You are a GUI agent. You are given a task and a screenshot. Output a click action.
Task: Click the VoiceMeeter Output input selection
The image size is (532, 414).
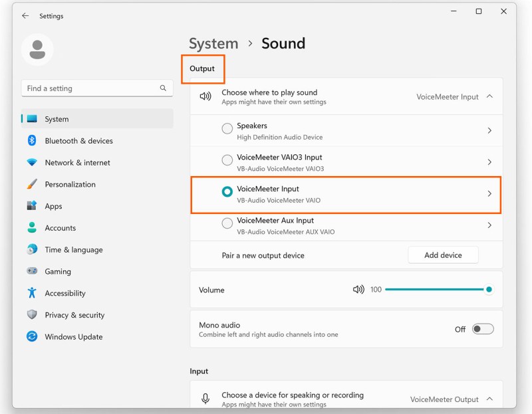(444, 399)
